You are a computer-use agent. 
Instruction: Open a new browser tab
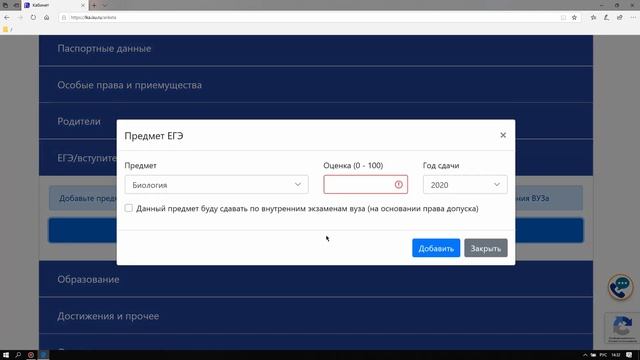click(94, 5)
